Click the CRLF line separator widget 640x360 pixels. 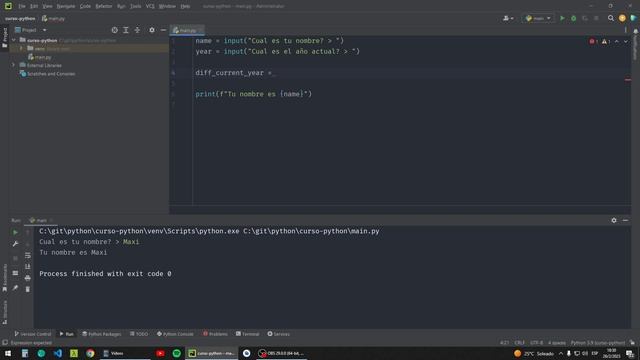519,343
